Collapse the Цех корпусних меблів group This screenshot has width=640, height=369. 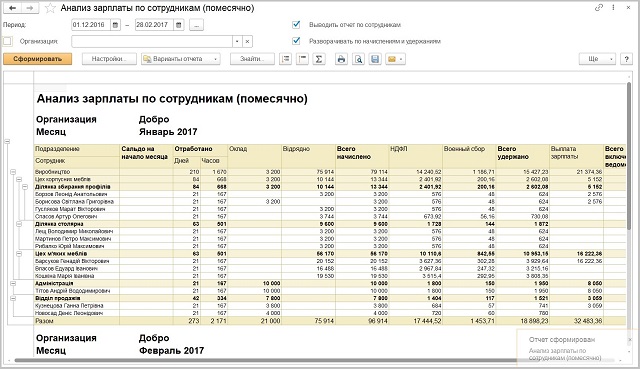pyautogui.click(x=19, y=180)
